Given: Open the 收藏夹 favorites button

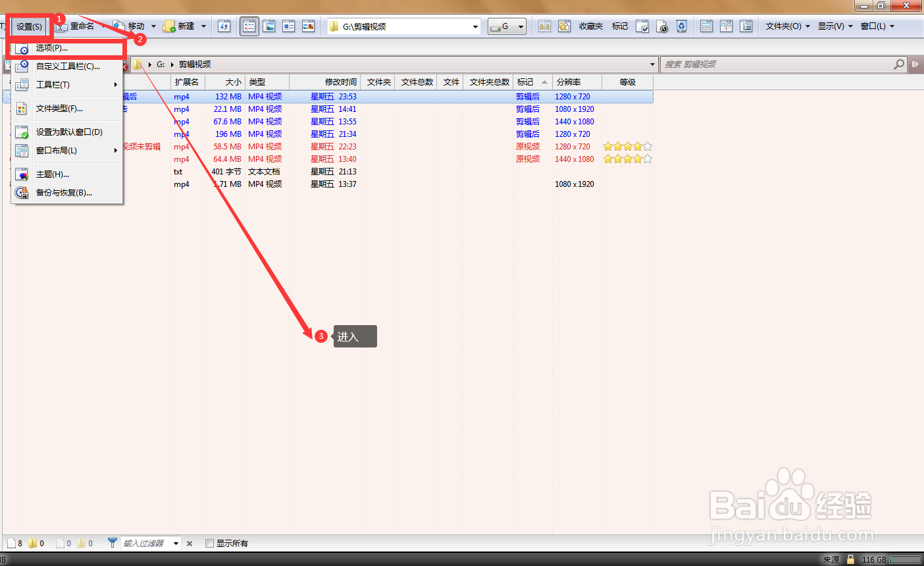Looking at the screenshot, I should tap(591, 26).
